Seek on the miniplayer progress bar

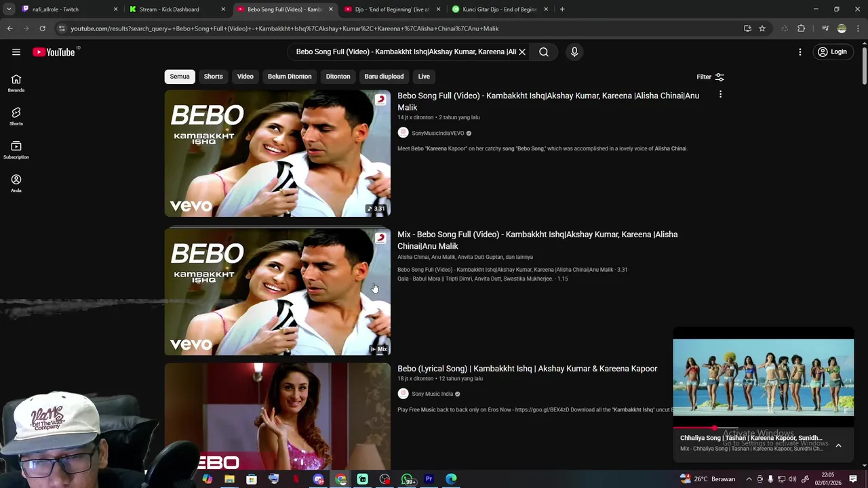[763, 428]
